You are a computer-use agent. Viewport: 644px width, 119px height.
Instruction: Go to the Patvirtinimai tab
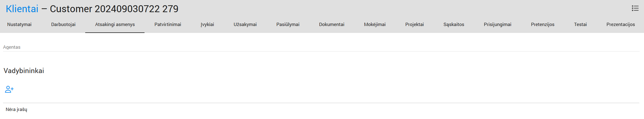168,24
